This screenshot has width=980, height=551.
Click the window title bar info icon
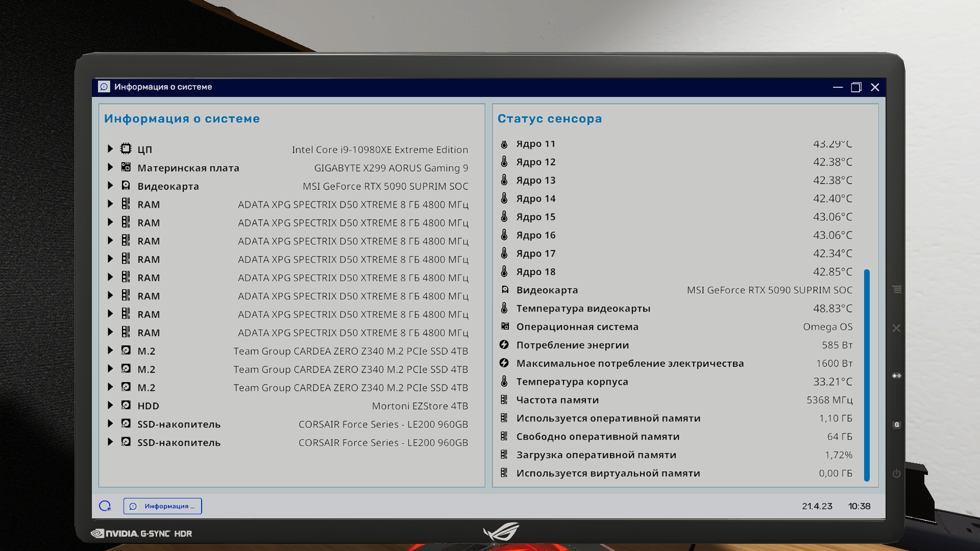tap(104, 87)
